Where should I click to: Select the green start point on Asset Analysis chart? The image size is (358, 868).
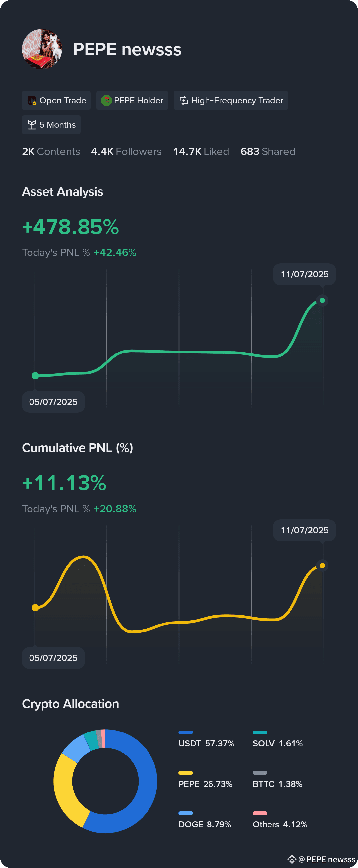35,375
